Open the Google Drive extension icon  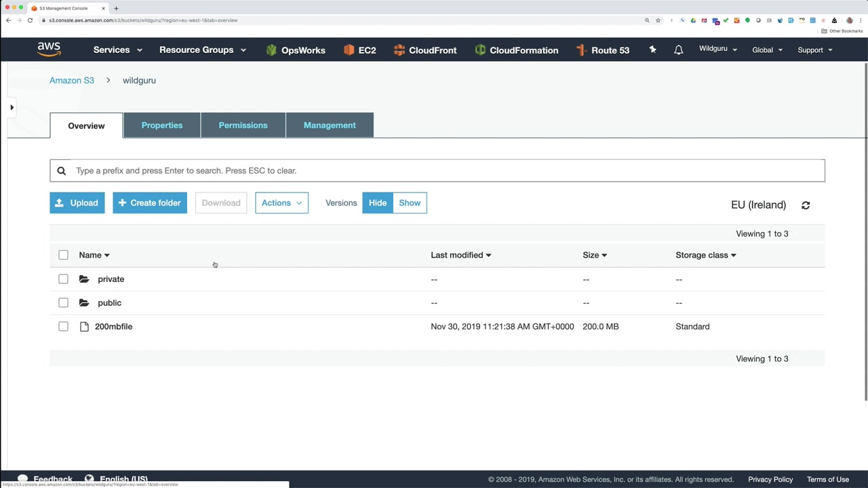coord(693,20)
